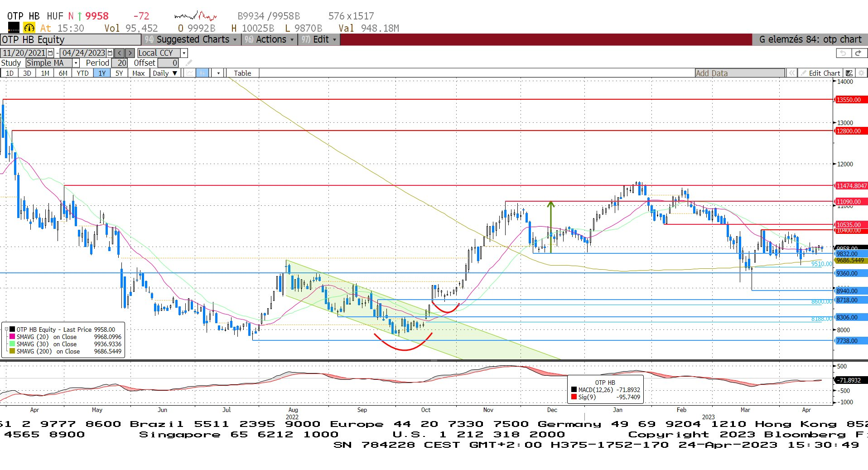Click the Edit Chart button
Viewport: 868px width, 470px height.
point(820,73)
